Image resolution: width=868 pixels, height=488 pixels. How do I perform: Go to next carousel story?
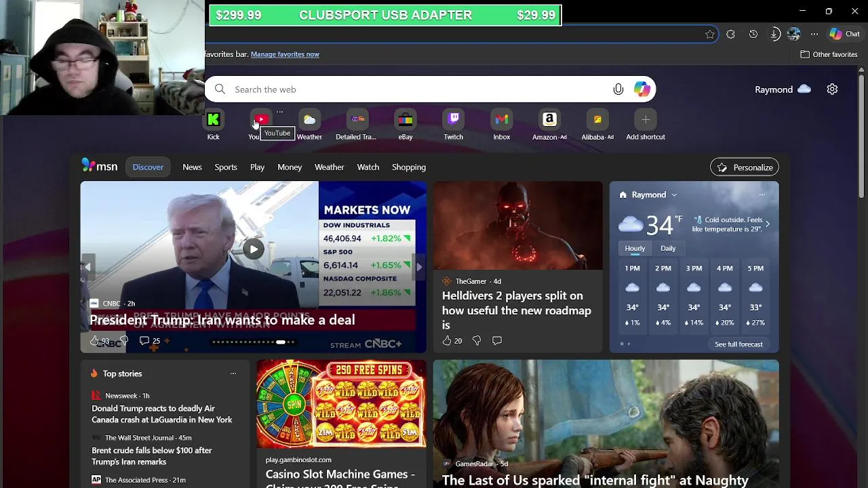[x=419, y=267]
